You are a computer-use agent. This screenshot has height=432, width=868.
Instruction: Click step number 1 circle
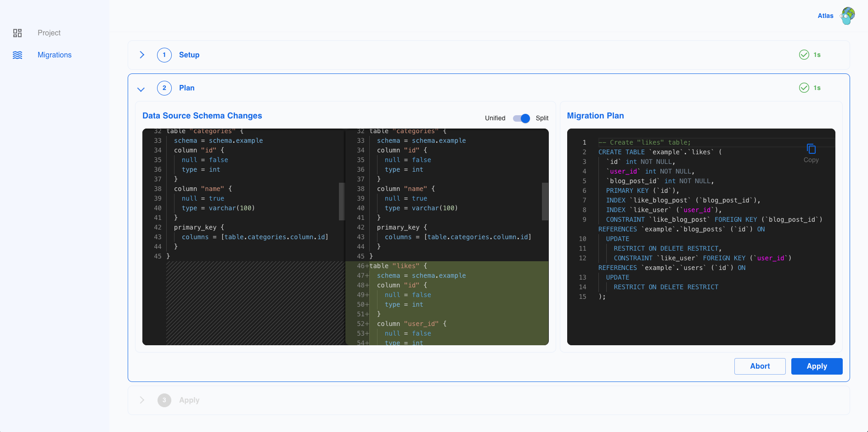click(x=164, y=55)
